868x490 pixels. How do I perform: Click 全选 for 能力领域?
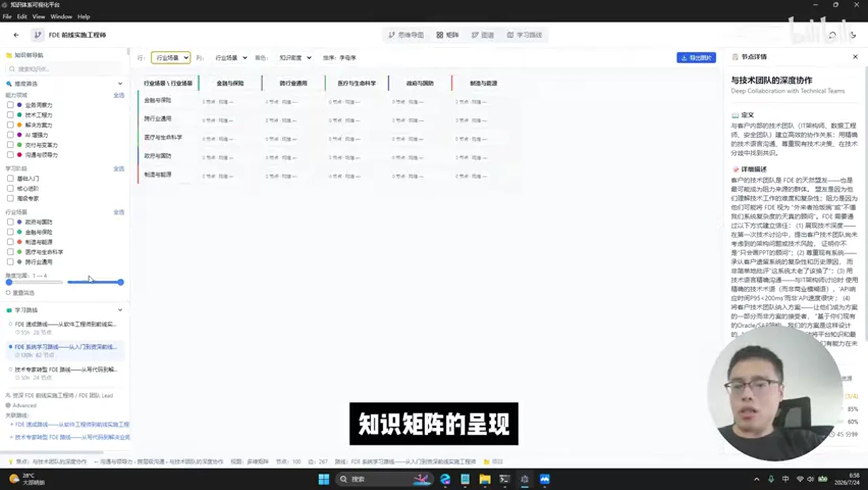[119, 96]
